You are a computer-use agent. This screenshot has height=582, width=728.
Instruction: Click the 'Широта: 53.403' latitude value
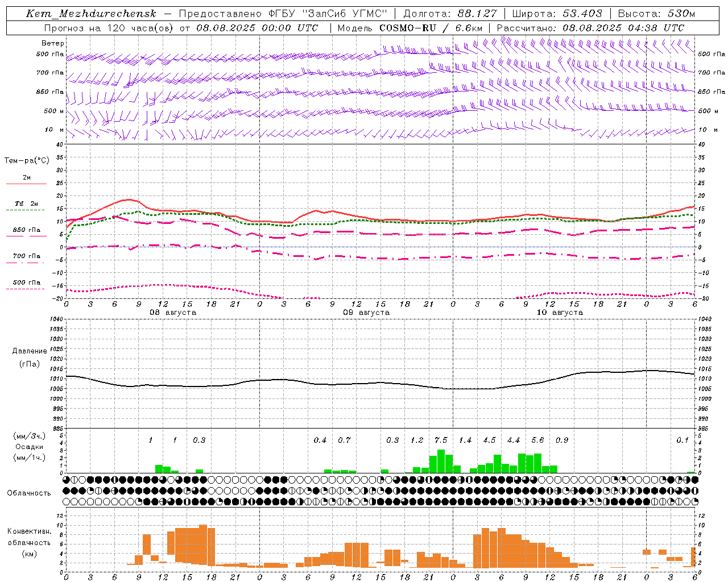point(557,14)
